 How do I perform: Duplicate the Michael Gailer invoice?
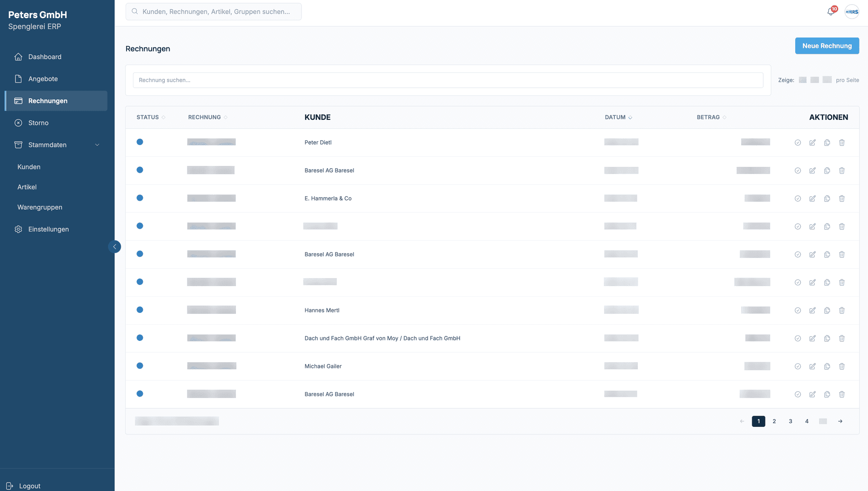click(x=827, y=367)
